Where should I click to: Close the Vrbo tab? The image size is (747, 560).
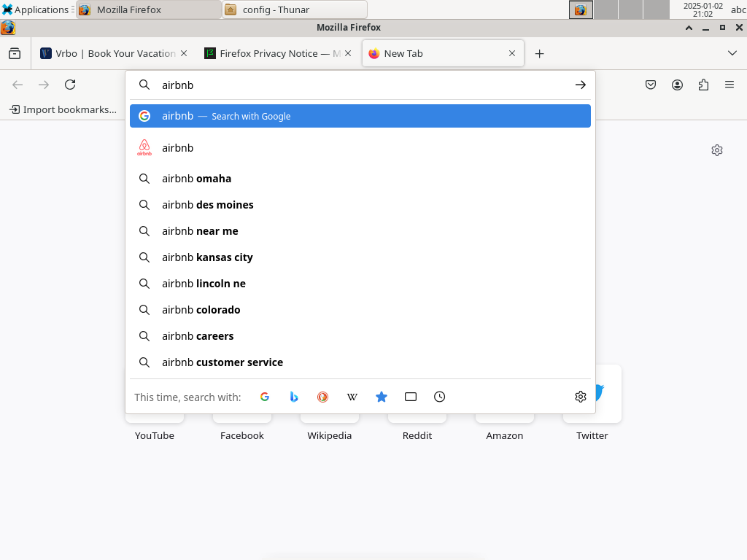pos(184,53)
